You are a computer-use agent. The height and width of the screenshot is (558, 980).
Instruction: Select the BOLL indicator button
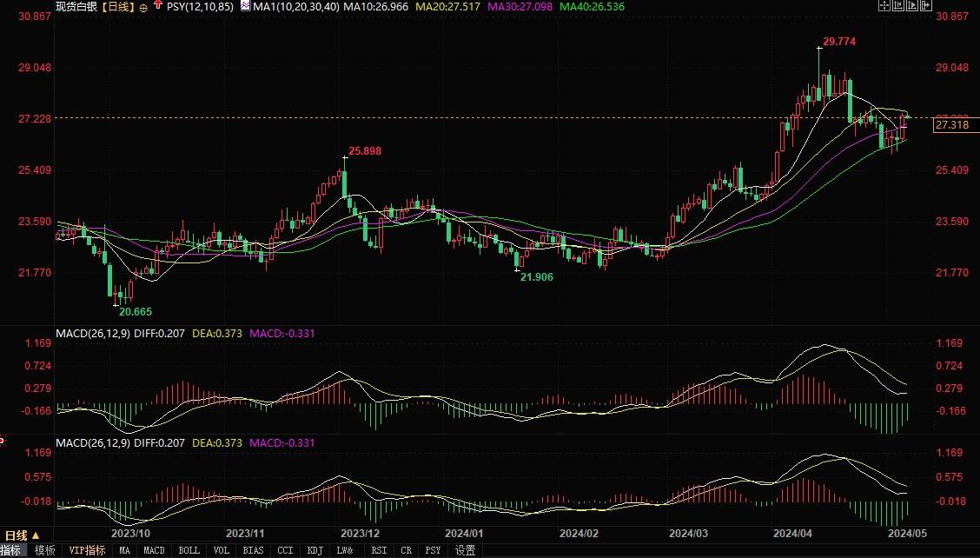click(189, 550)
